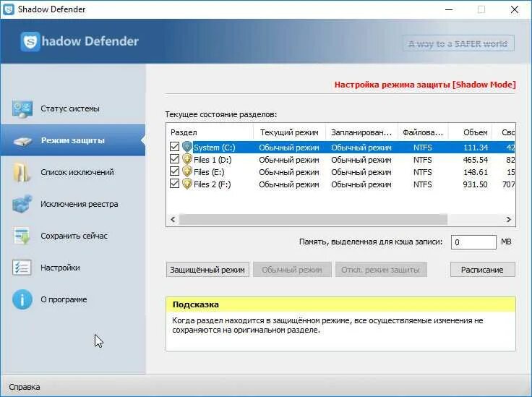Click the Режим защиты drive icon
Image resolution: width=532 pixels, height=397 pixels.
22,140
